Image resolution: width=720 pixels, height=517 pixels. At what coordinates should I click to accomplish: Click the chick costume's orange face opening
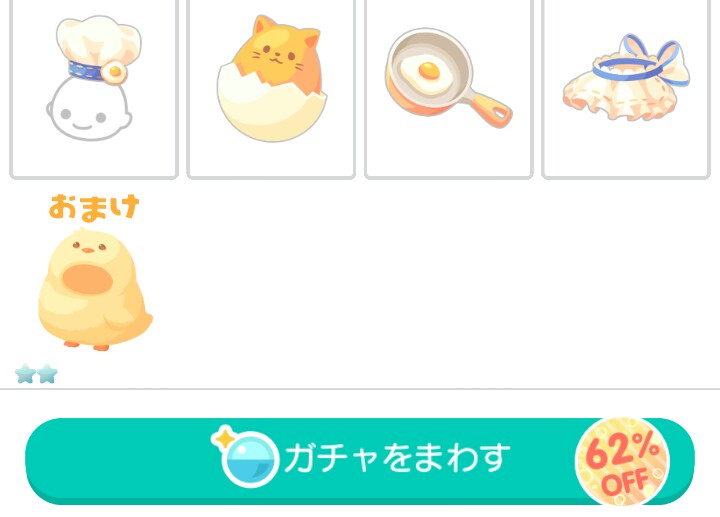(x=87, y=279)
